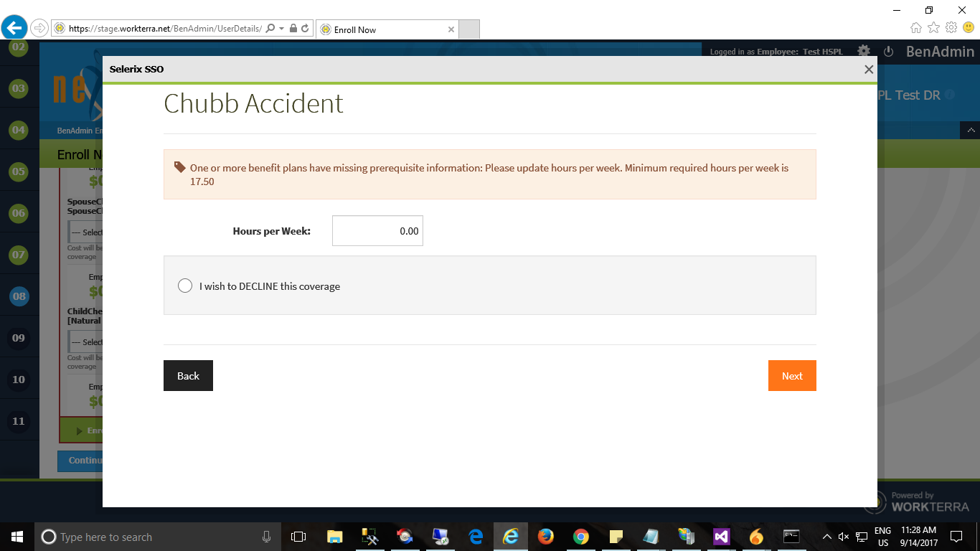Open Visual Studio from the taskbar
This screenshot has height=551, width=980.
[x=721, y=537]
